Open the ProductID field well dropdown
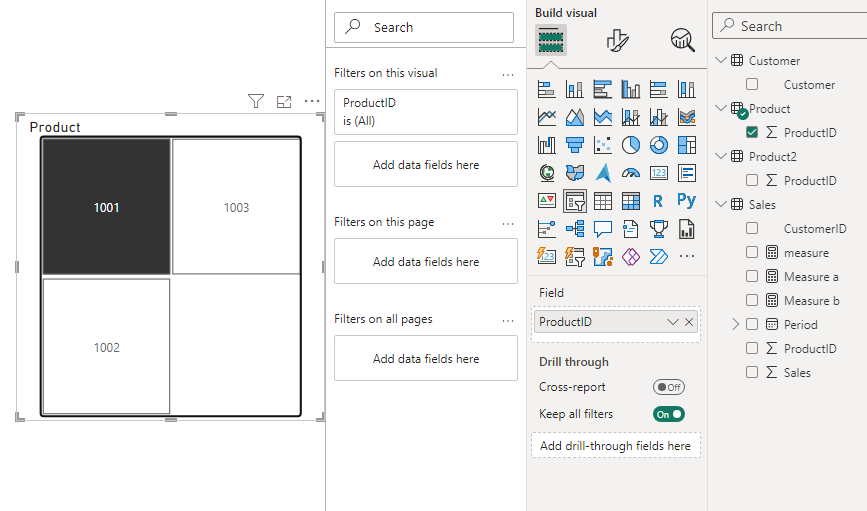Image resolution: width=867 pixels, height=511 pixels. point(672,322)
